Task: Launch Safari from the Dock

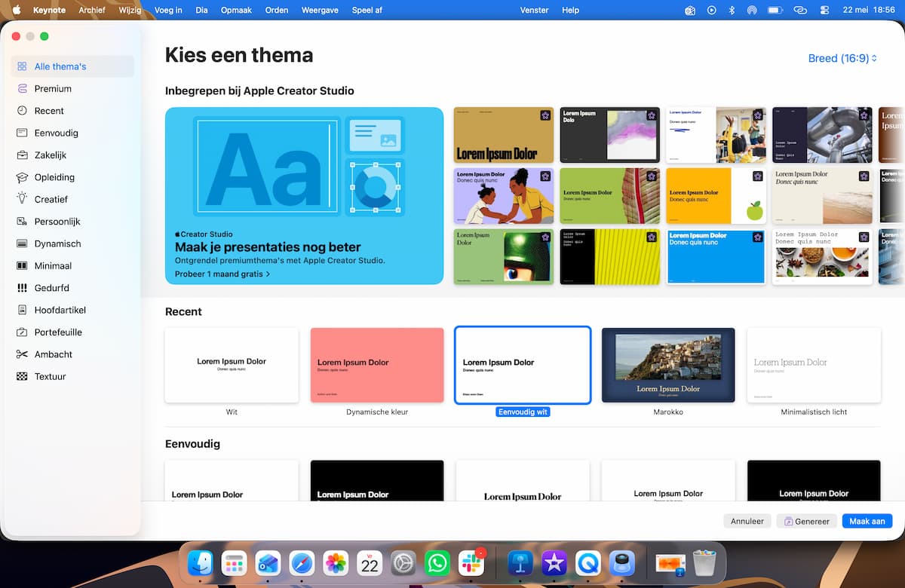Action: click(302, 563)
